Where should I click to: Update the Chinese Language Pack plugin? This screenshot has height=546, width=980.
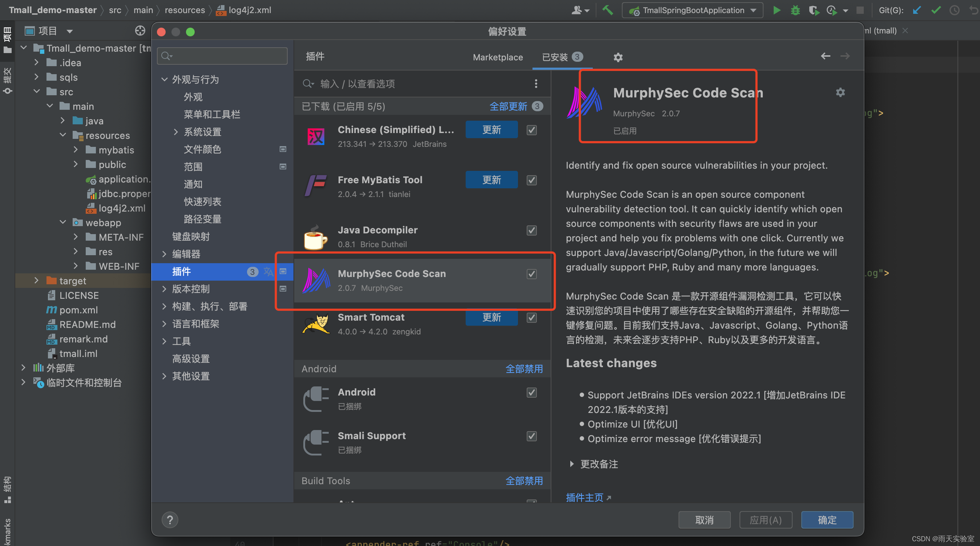click(491, 130)
